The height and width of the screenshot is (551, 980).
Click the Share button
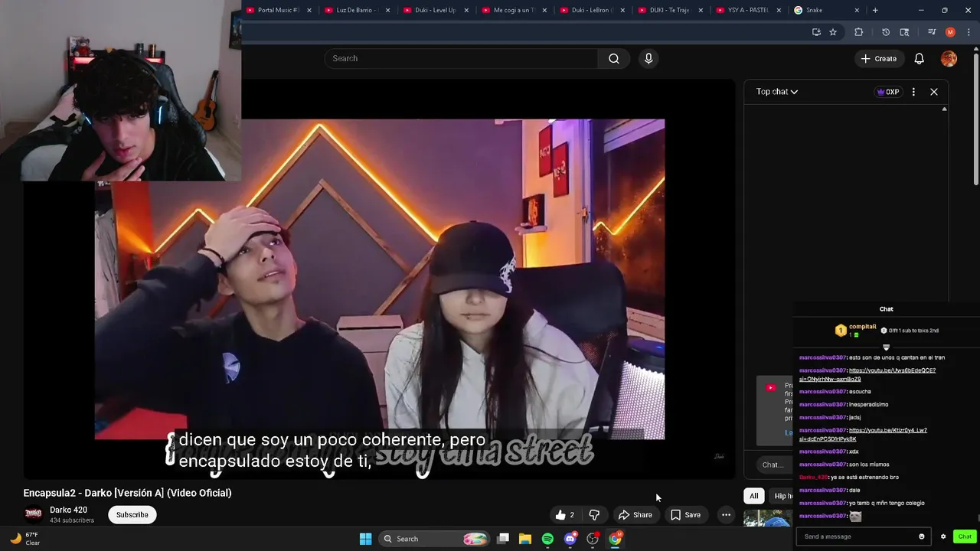pos(635,515)
